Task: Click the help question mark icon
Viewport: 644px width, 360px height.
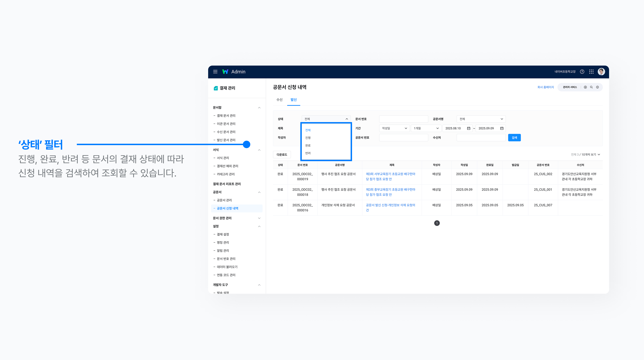Action: [582, 72]
